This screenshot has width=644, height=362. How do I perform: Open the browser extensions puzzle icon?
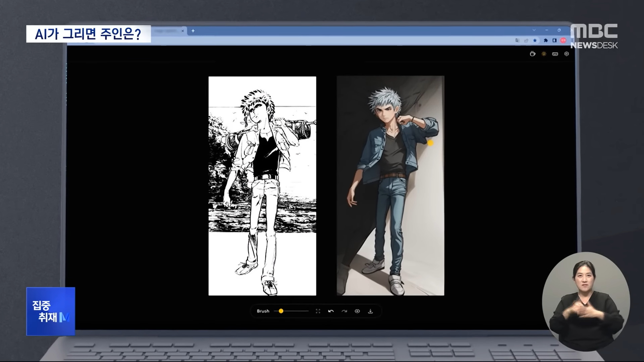tap(546, 41)
